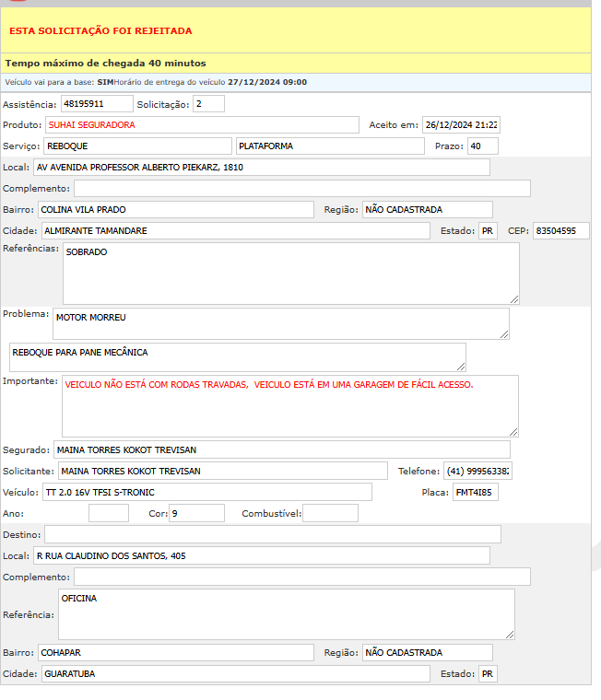Select the Cidade field showing GUARATUBA

(x=235, y=673)
